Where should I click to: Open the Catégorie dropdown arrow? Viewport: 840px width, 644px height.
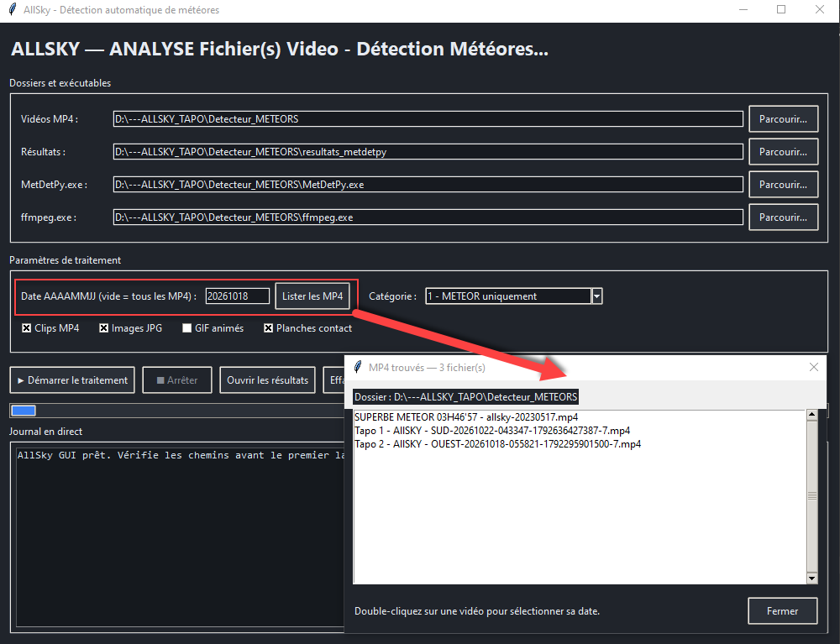click(x=596, y=296)
